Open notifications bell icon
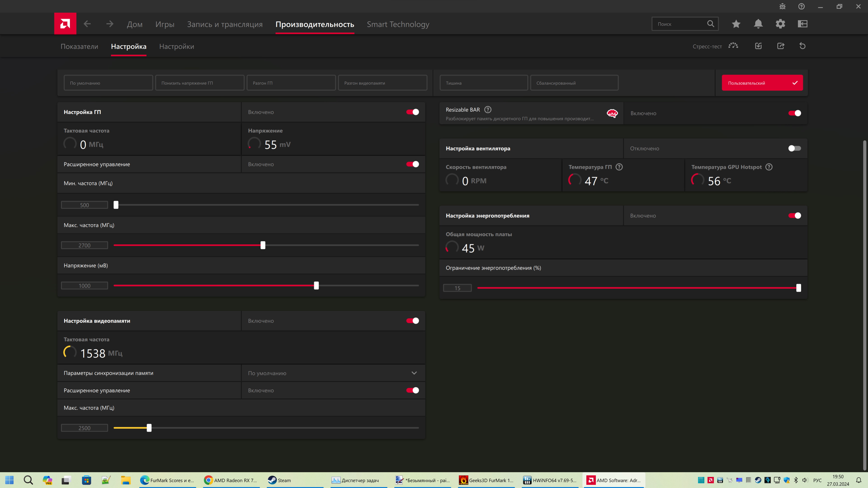Viewport: 868px width, 488px height. pyautogui.click(x=758, y=24)
